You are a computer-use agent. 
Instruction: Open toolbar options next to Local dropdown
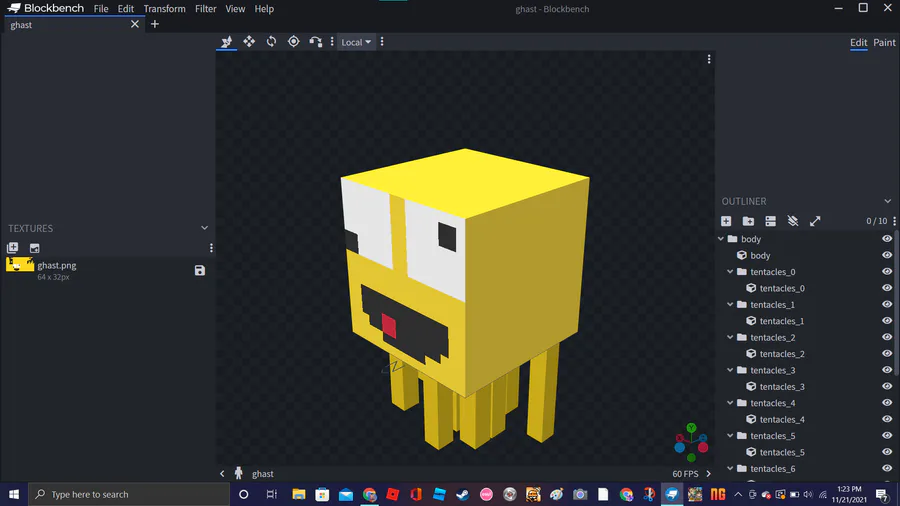382,42
